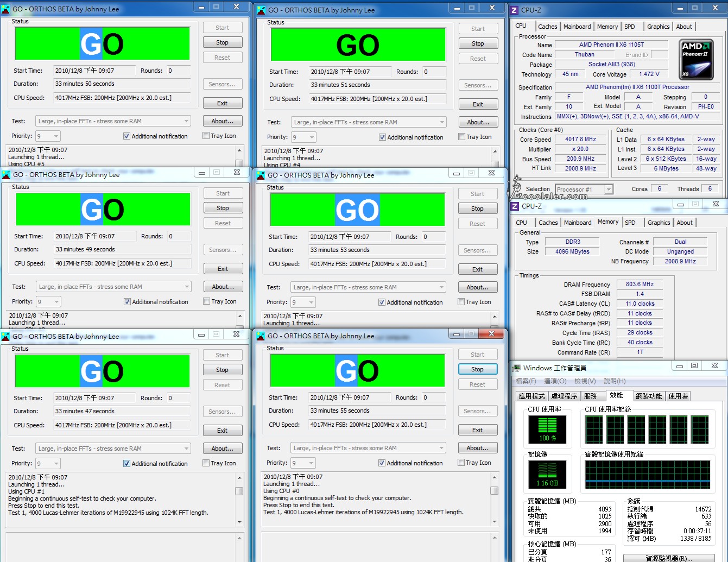Image resolution: width=728 pixels, height=562 pixels.
Task: Enable Tray Icon in the 33 minutes 50 seconds window
Action: 206,136
